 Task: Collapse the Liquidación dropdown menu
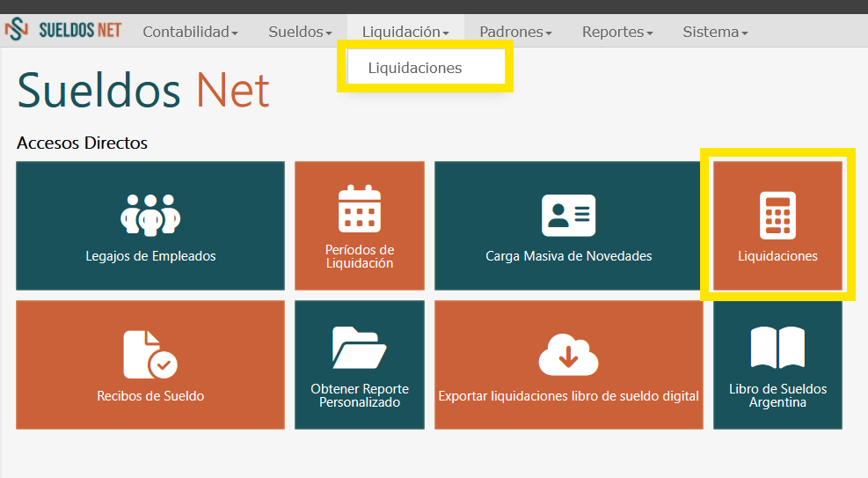point(405,32)
